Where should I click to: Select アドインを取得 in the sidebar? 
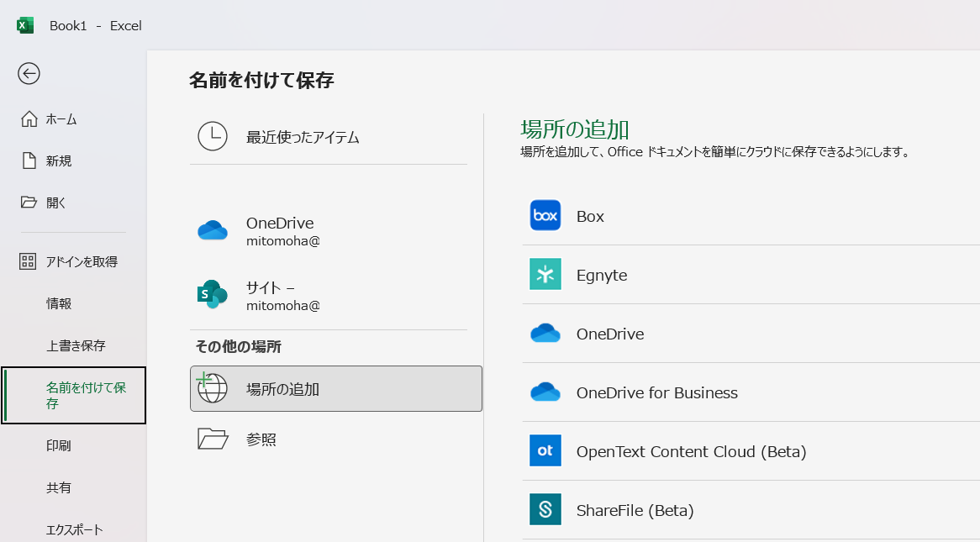pos(73,261)
